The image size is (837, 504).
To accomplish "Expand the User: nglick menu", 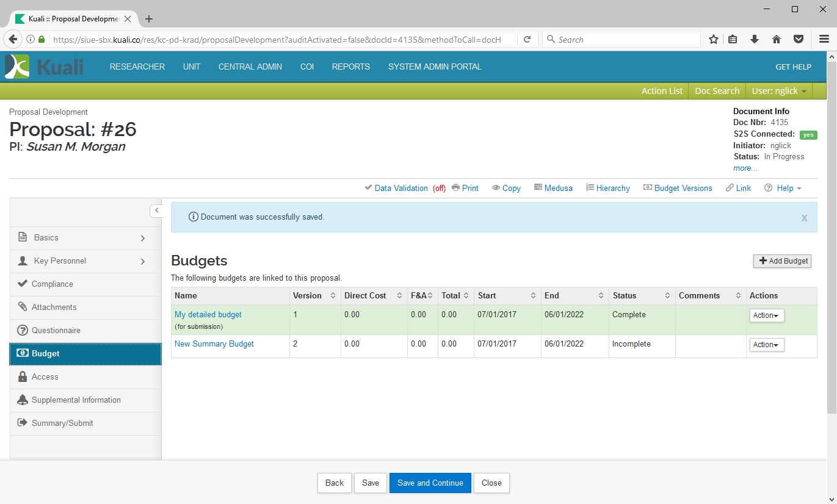I will [x=779, y=91].
